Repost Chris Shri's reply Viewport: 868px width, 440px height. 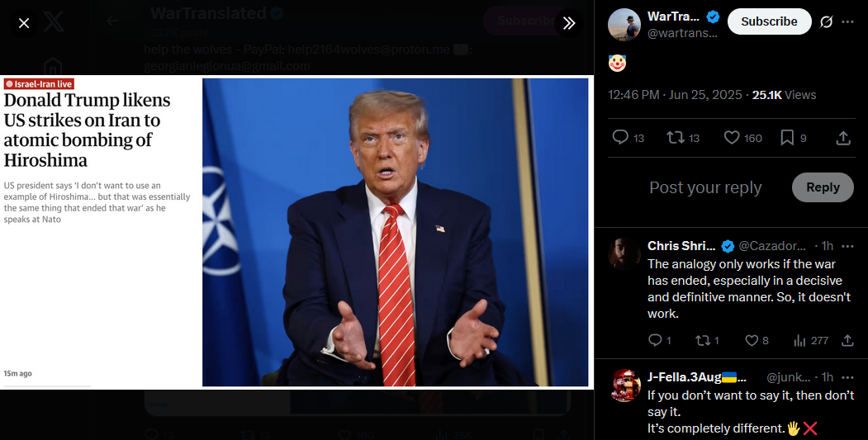tap(703, 340)
